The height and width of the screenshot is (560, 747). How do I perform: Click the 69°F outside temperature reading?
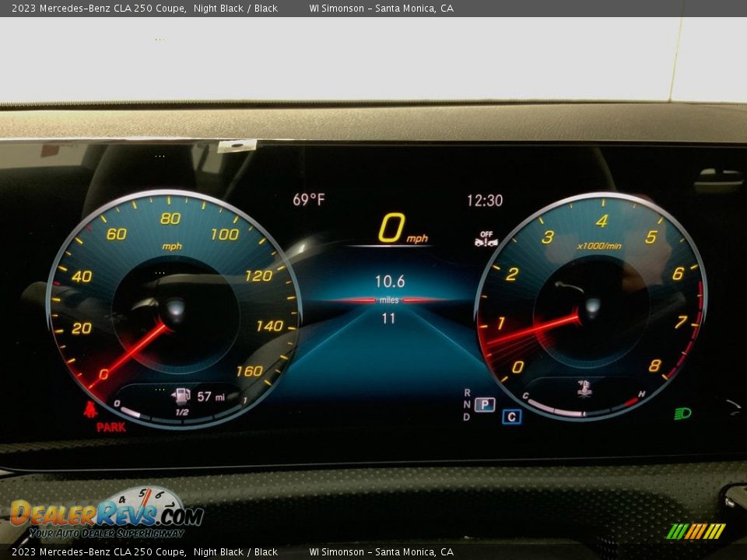point(309,200)
